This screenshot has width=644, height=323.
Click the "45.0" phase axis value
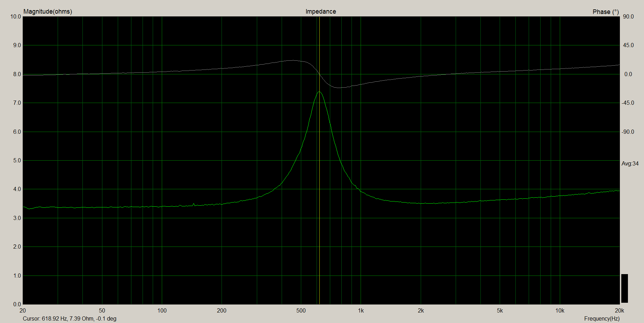pos(628,45)
